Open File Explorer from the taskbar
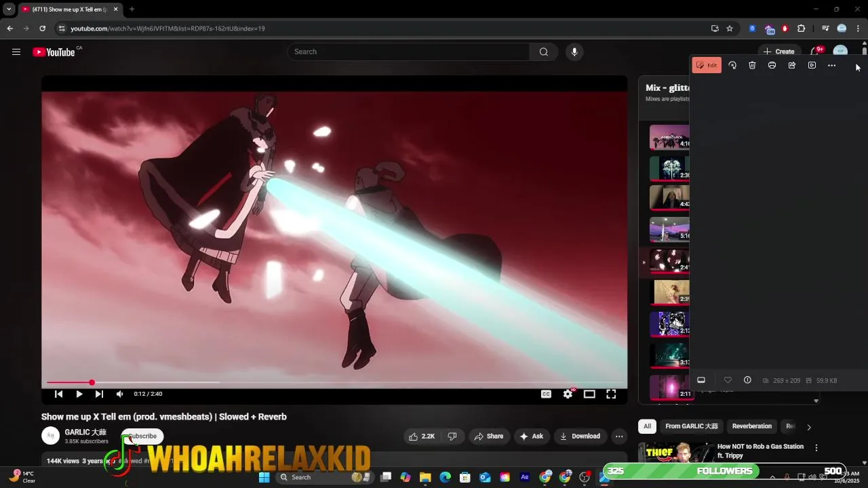The height and width of the screenshot is (488, 868). (x=425, y=477)
